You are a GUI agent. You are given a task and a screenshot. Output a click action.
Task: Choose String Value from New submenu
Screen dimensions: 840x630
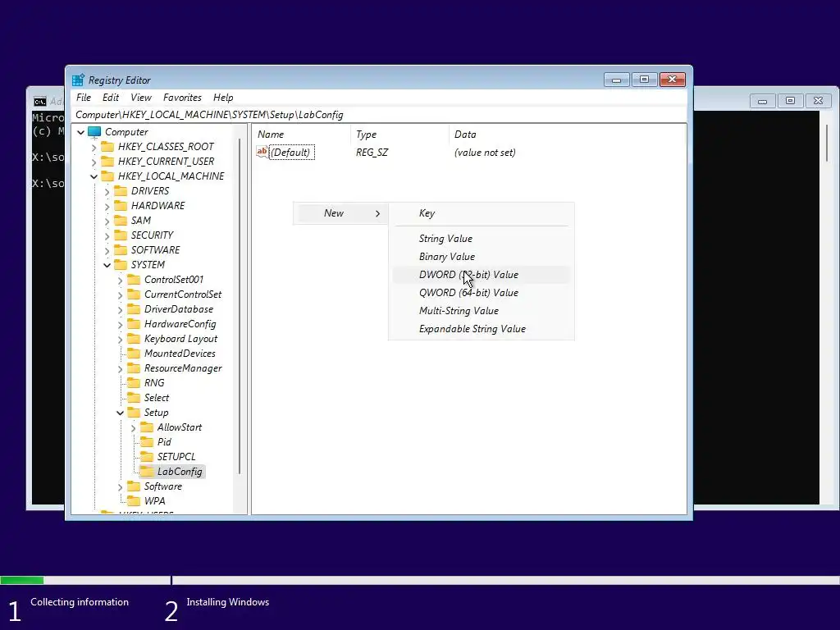481,239
